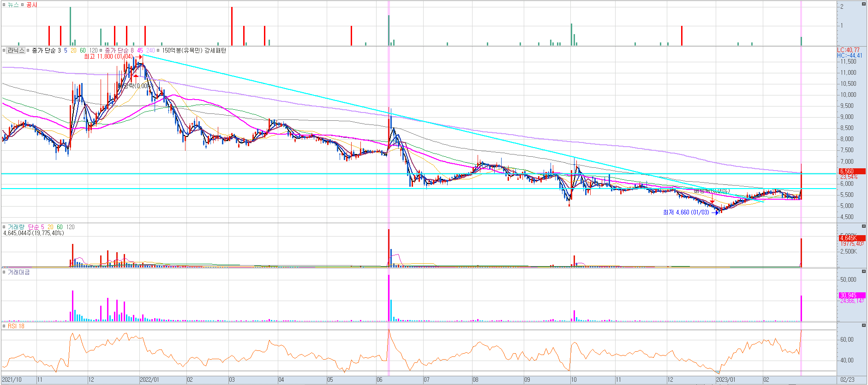The image size is (868, 385).
Task: Toggle the marker before 150억봉(유목민) 강세패턴
Action: click(x=158, y=51)
